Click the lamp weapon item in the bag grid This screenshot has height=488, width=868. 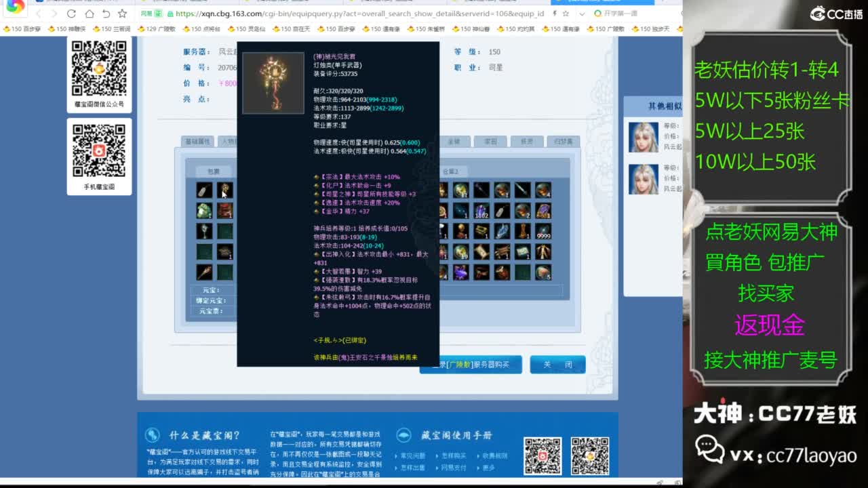tap(225, 190)
